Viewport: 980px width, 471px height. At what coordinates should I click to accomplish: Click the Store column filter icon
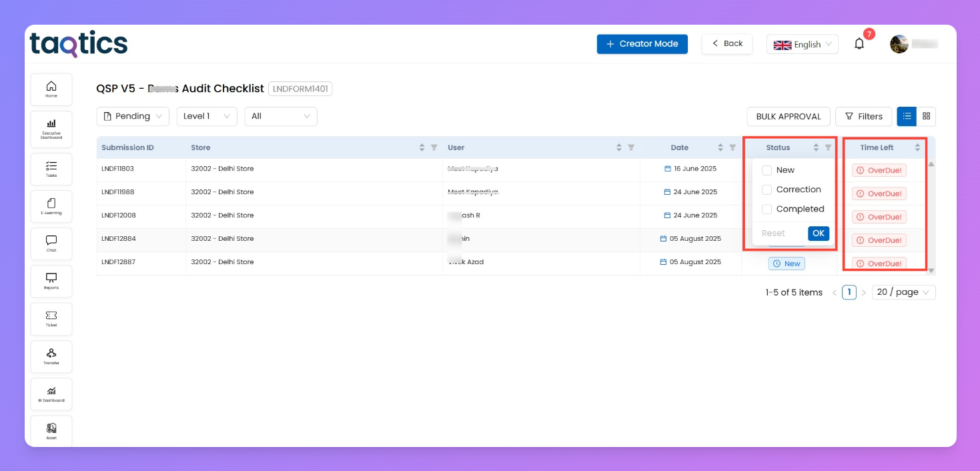434,147
